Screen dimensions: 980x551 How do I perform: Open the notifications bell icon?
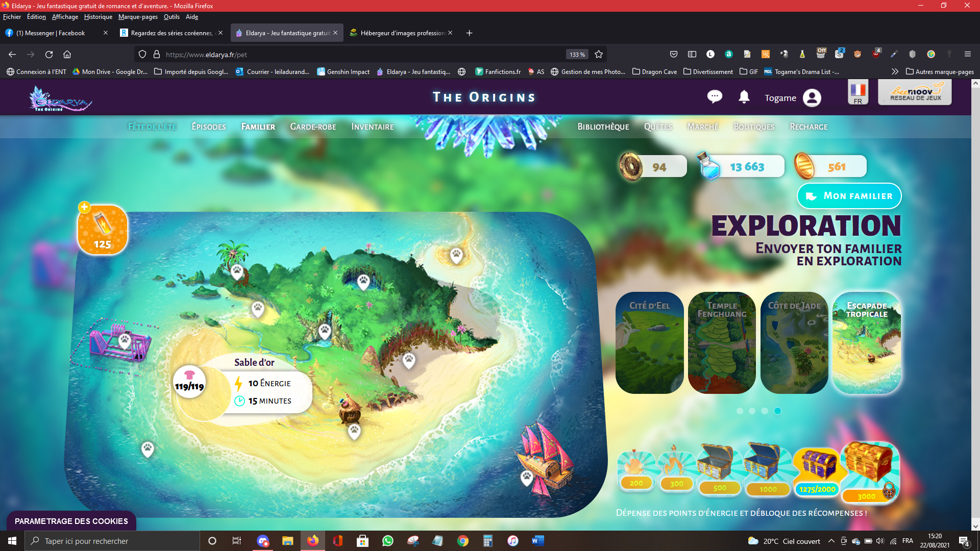pyautogui.click(x=744, y=97)
